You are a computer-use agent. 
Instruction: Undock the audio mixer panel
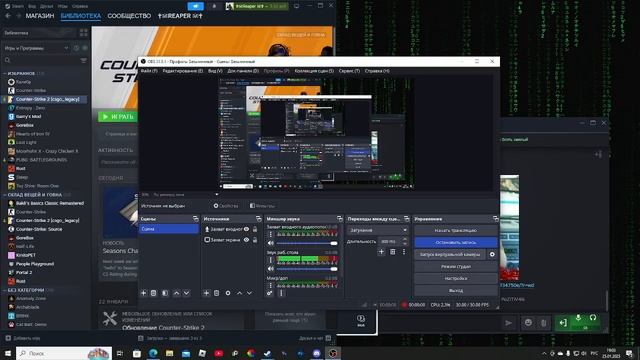(340, 219)
